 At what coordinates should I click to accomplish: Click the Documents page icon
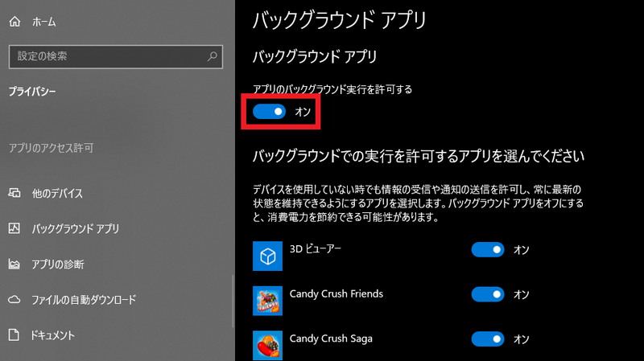[x=14, y=334]
